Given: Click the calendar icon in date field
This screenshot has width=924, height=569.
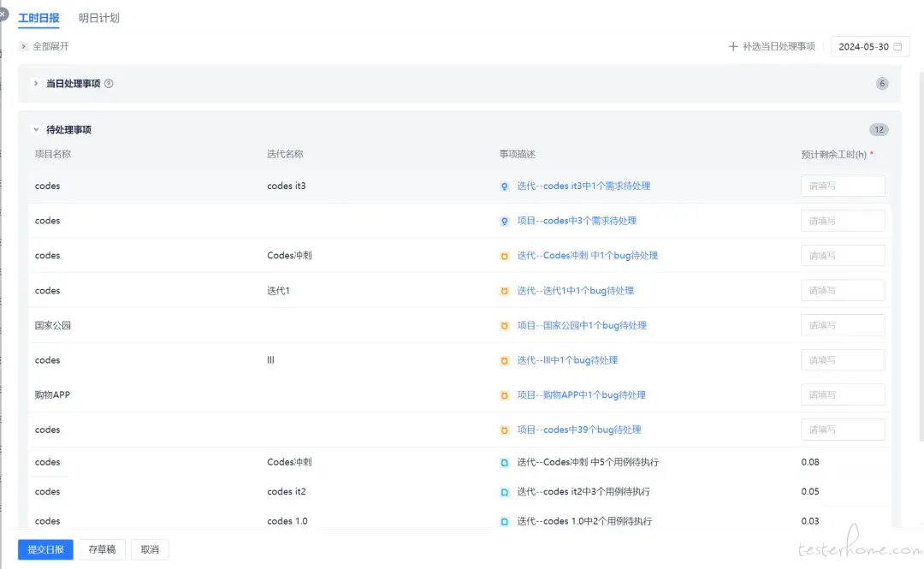Looking at the screenshot, I should (x=897, y=46).
